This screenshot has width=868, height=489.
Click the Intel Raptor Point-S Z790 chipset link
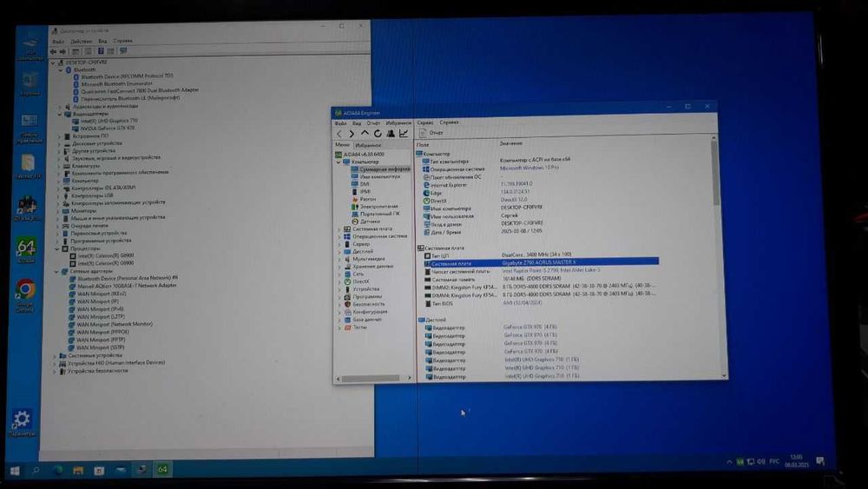(x=551, y=270)
